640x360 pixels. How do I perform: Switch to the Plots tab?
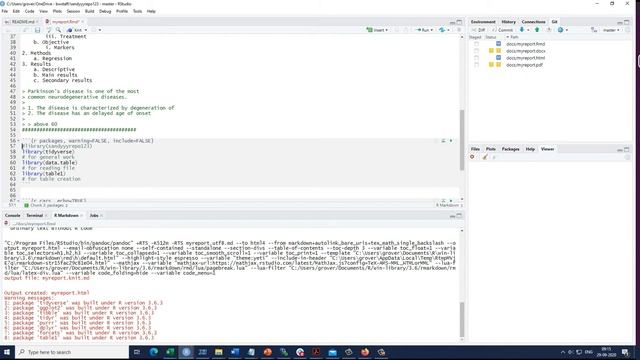coord(491,149)
